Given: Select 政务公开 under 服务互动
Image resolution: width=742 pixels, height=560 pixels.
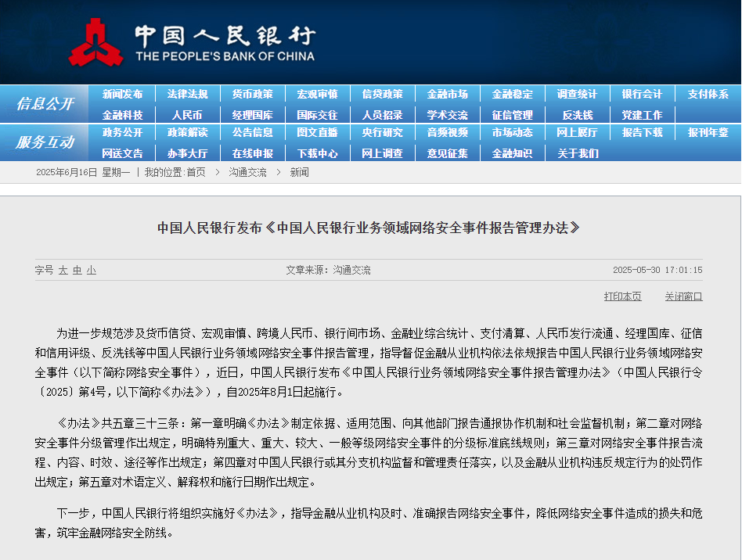Looking at the screenshot, I should [x=122, y=134].
